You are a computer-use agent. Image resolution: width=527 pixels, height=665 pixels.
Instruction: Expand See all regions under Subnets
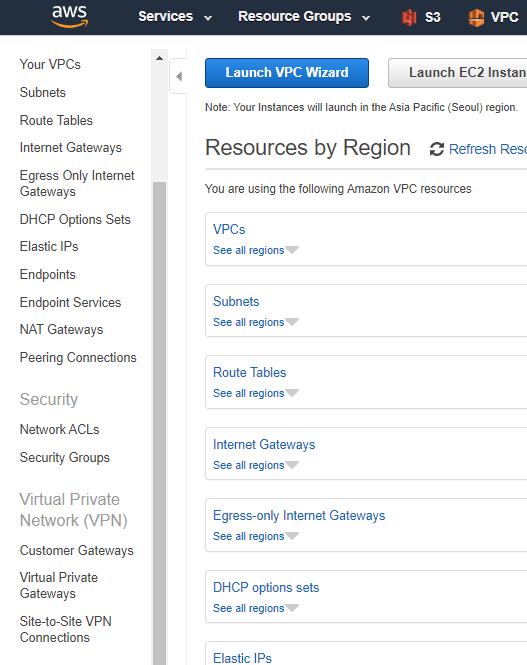point(256,322)
